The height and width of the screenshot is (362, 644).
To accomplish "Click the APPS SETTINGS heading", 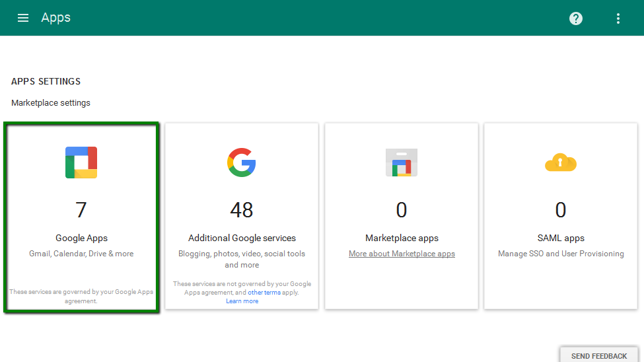I will [46, 81].
